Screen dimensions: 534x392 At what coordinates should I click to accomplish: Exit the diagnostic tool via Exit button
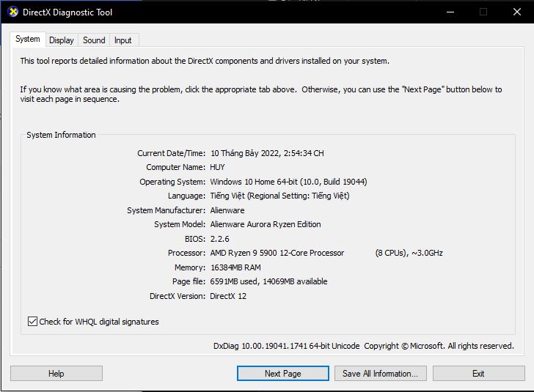click(x=478, y=374)
